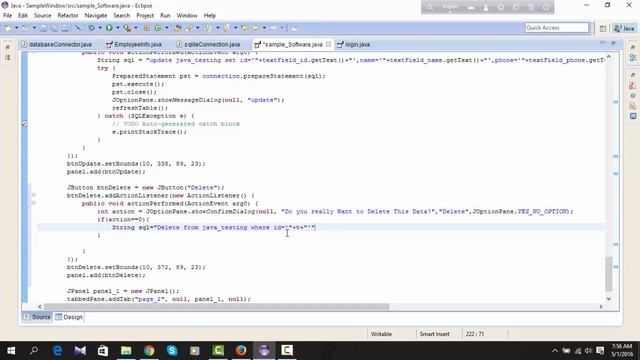Click the green Run button in toolbar
Viewport: 640px width, 360px height.
pos(109,28)
